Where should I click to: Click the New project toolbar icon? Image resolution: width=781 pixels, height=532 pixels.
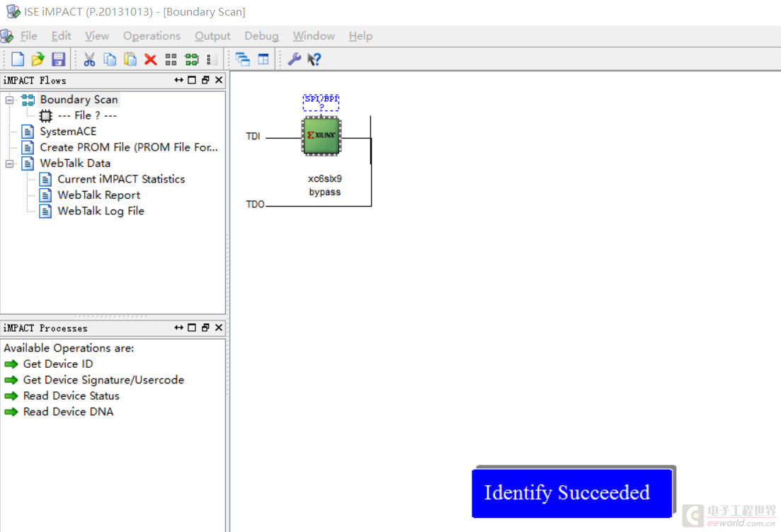tap(18, 59)
